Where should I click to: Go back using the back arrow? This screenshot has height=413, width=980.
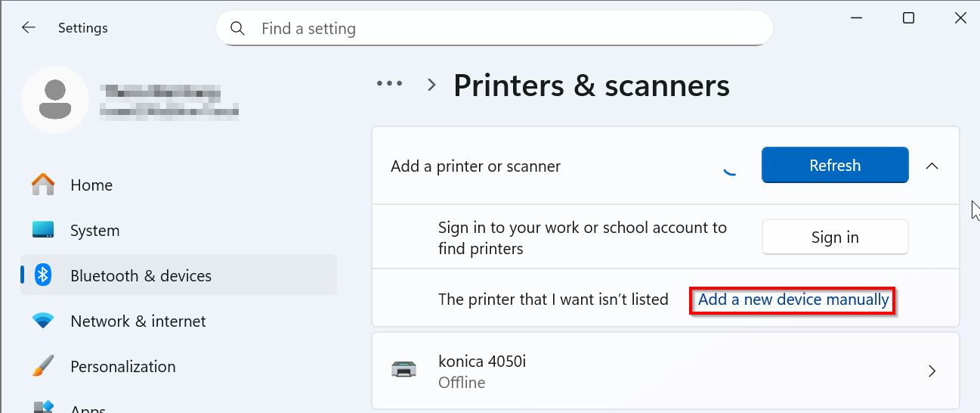29,28
